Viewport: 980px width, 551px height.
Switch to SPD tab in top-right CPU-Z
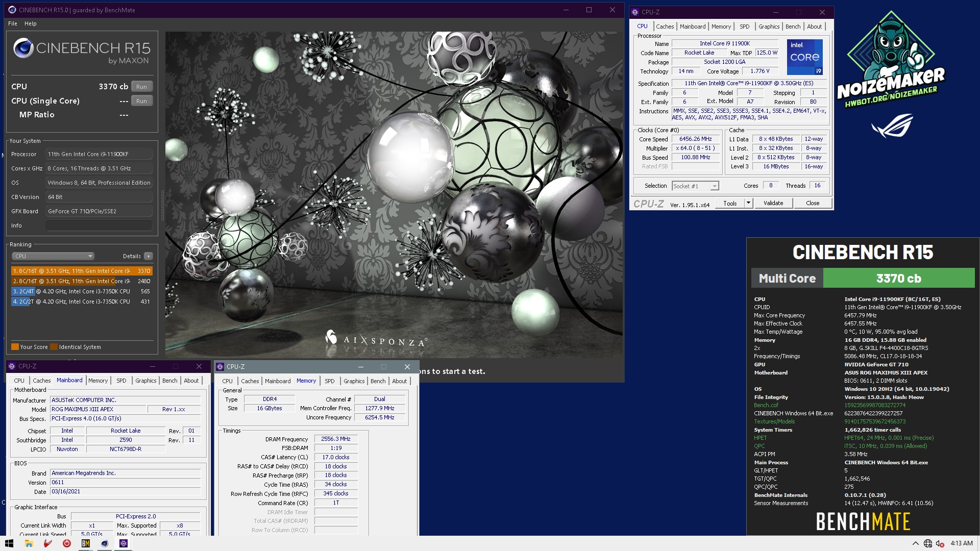point(745,27)
